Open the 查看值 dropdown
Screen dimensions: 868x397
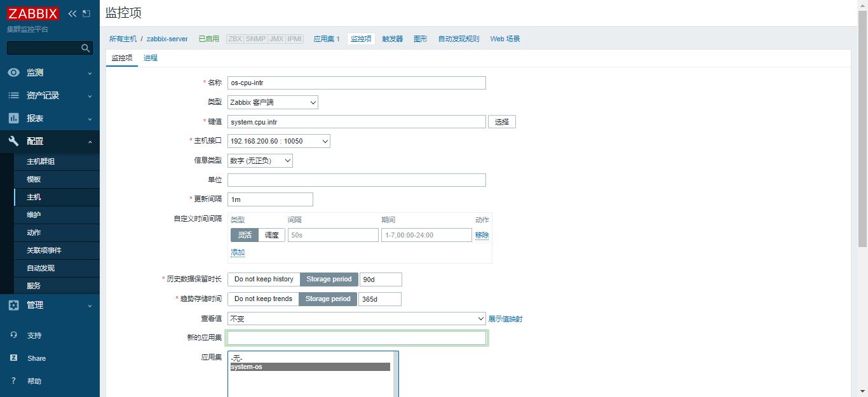coord(356,319)
